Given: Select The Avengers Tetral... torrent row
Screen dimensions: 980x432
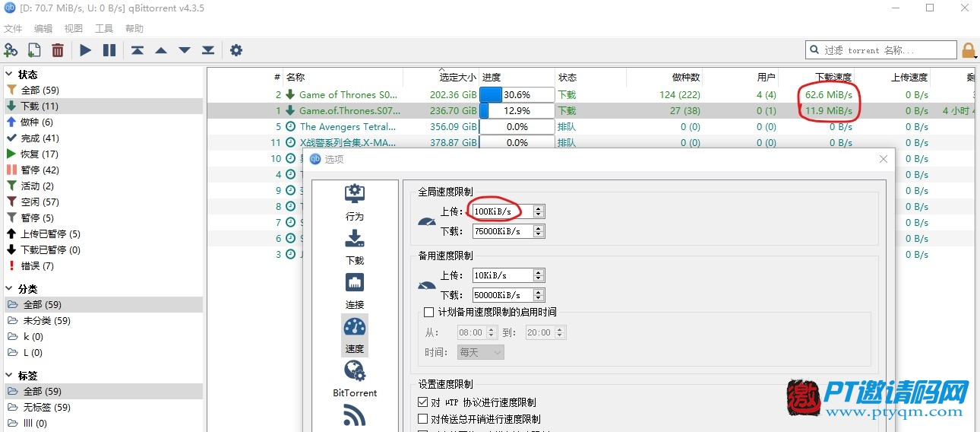Looking at the screenshot, I should 590,127.
